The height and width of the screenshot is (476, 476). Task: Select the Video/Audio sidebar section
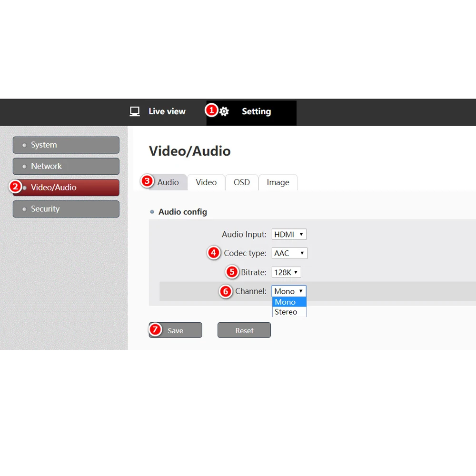coord(66,187)
